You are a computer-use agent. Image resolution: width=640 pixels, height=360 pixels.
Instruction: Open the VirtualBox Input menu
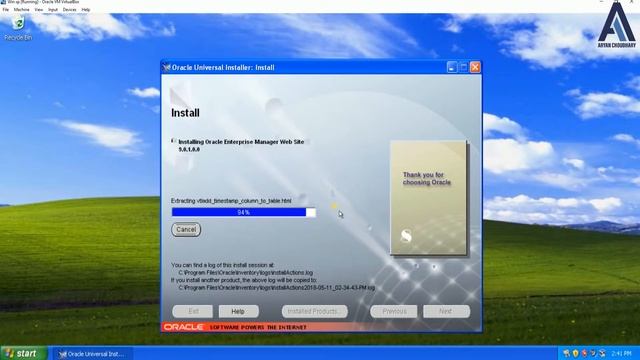[53, 9]
